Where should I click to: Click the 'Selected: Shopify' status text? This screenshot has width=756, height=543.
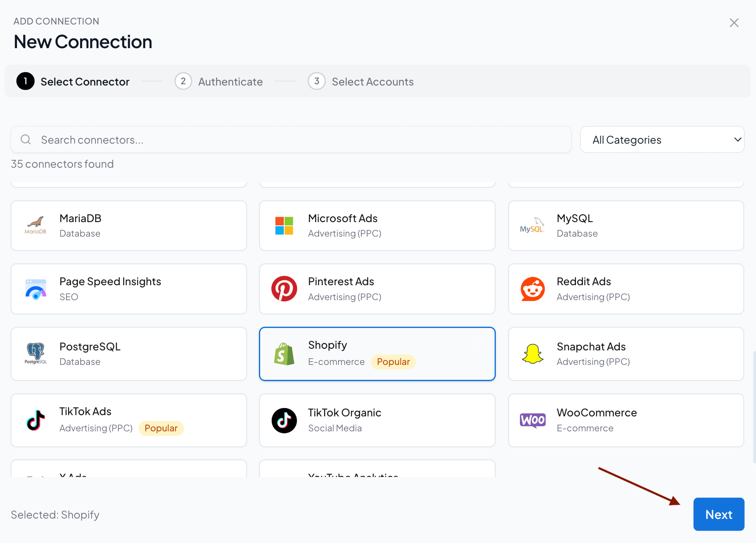pos(55,515)
